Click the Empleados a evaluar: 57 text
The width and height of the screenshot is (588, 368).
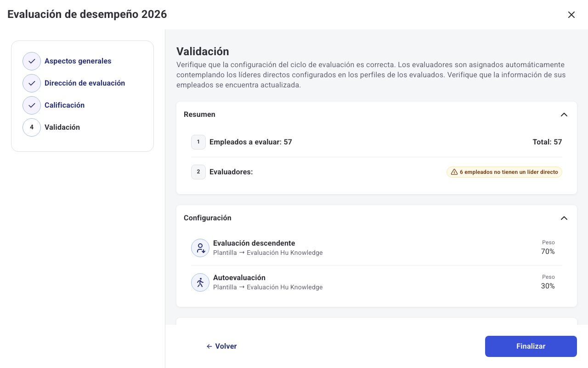251,142
